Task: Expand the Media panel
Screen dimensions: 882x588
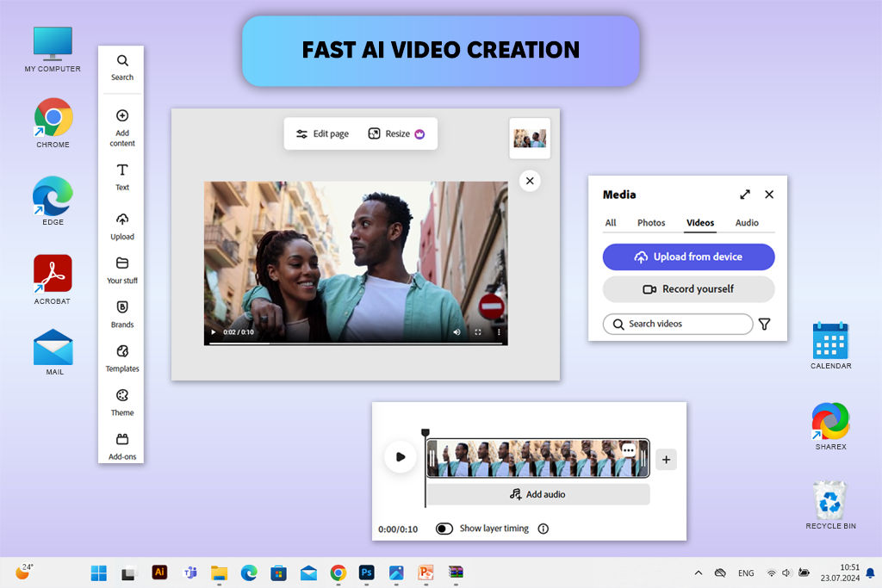Action: coord(745,195)
